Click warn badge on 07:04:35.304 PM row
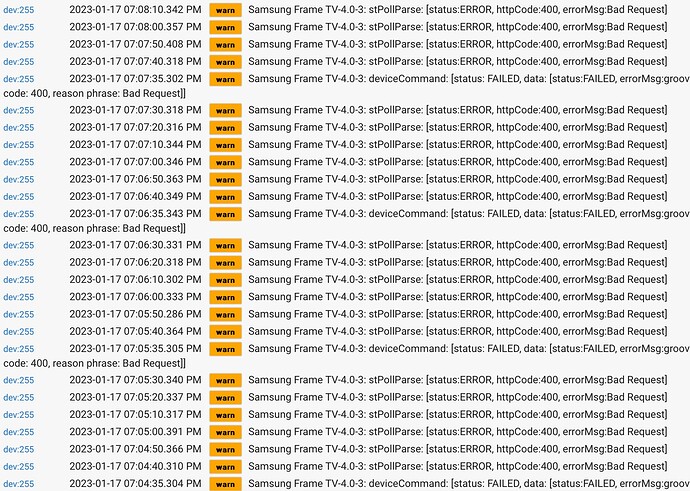690x491 pixels. coord(225,484)
